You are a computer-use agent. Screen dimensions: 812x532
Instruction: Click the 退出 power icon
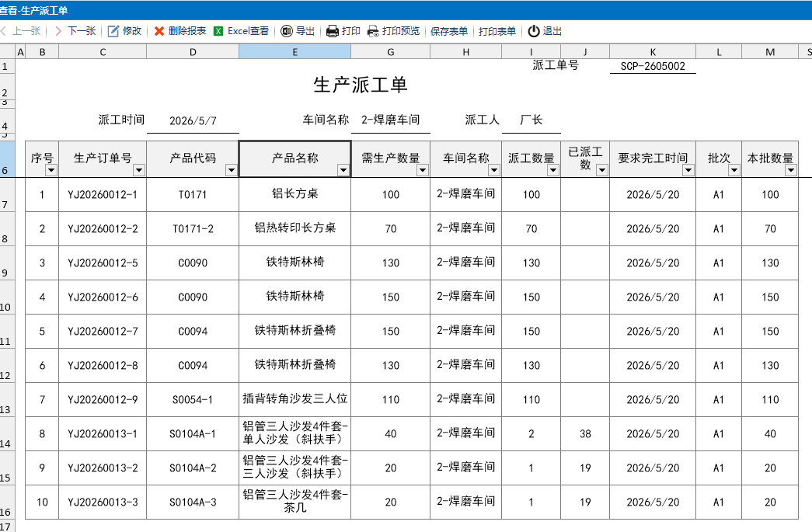pos(533,31)
